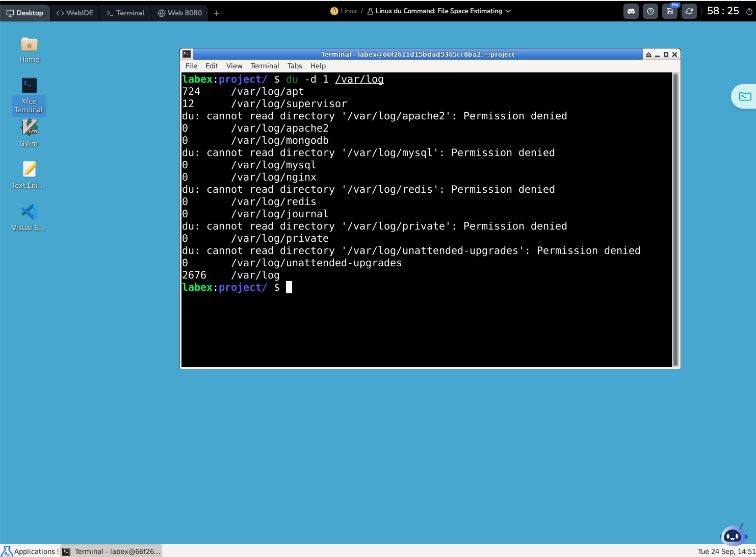Open the Tabs menu in terminal
The height and width of the screenshot is (557, 756).
[x=294, y=66]
